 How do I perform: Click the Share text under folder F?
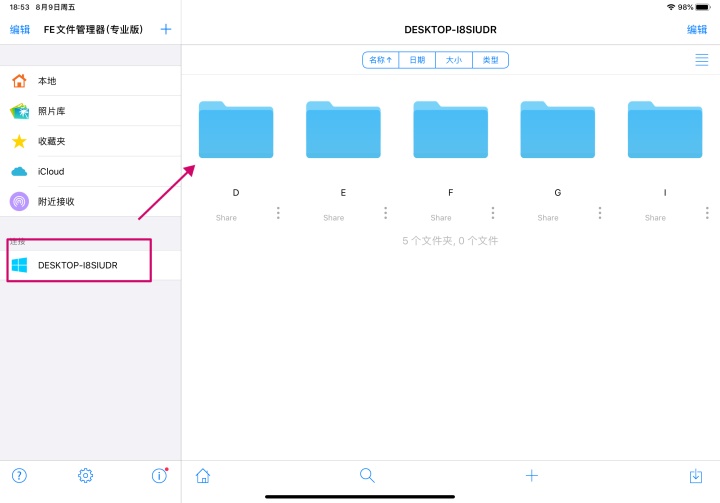[x=441, y=218]
